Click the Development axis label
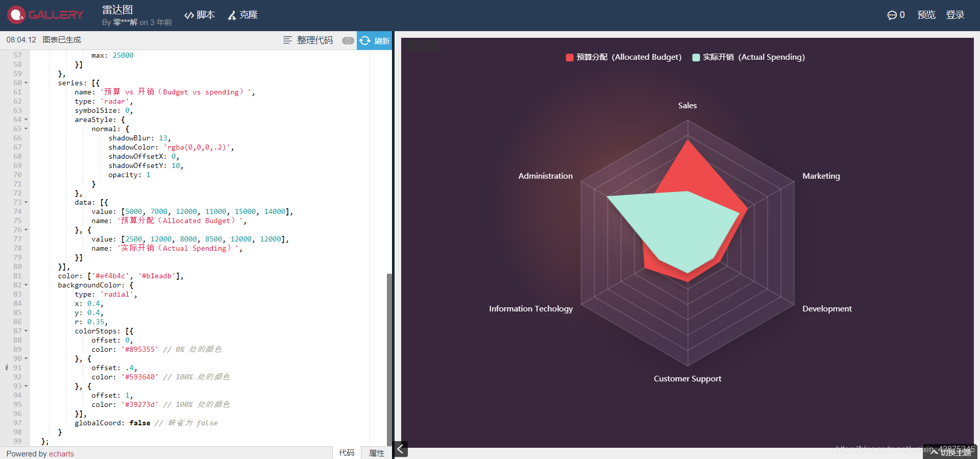 tap(827, 309)
